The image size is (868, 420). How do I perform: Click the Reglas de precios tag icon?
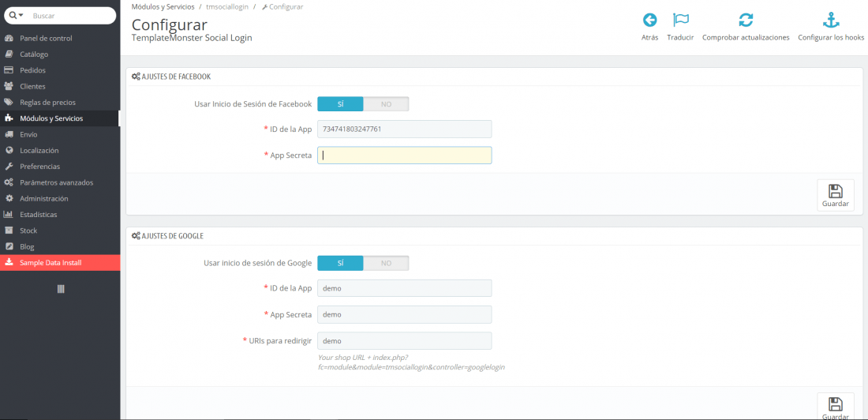tap(9, 103)
